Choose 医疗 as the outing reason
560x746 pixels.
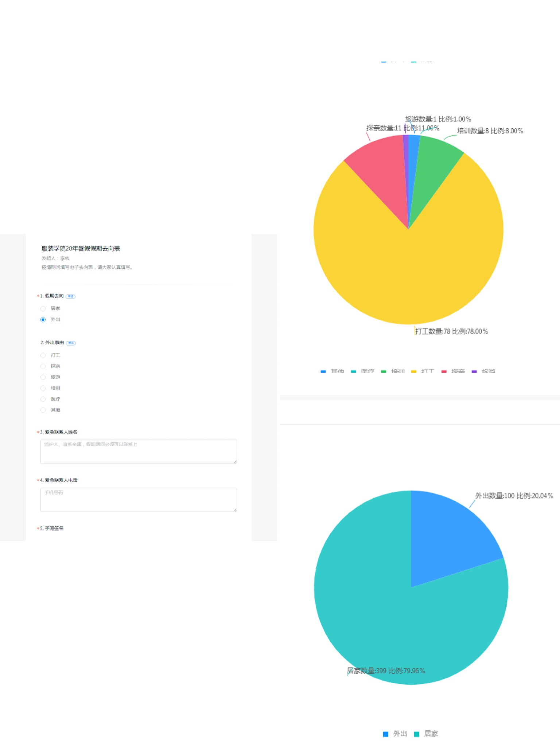pos(43,399)
